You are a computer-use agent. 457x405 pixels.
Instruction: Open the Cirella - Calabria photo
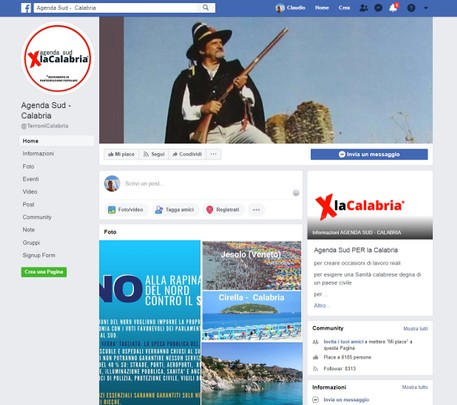point(252,316)
